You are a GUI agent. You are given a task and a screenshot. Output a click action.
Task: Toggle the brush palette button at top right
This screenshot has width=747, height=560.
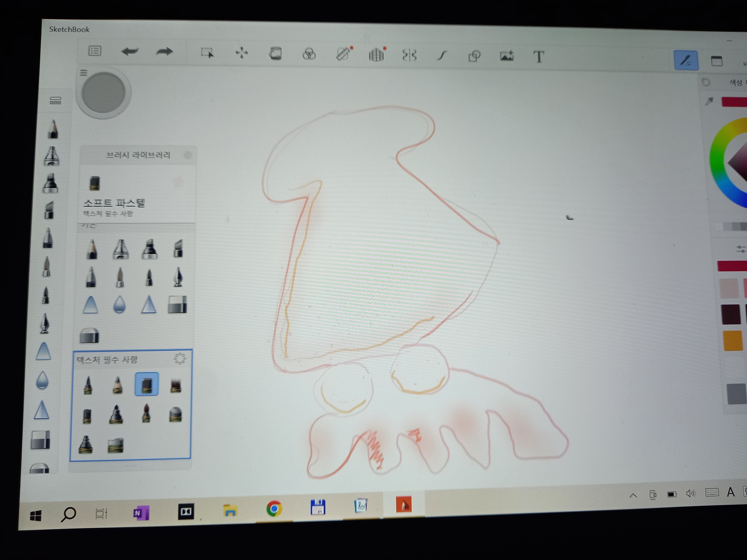[686, 61]
